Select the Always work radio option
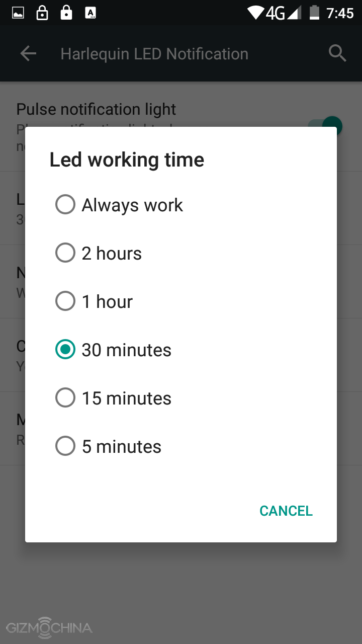 (x=65, y=205)
